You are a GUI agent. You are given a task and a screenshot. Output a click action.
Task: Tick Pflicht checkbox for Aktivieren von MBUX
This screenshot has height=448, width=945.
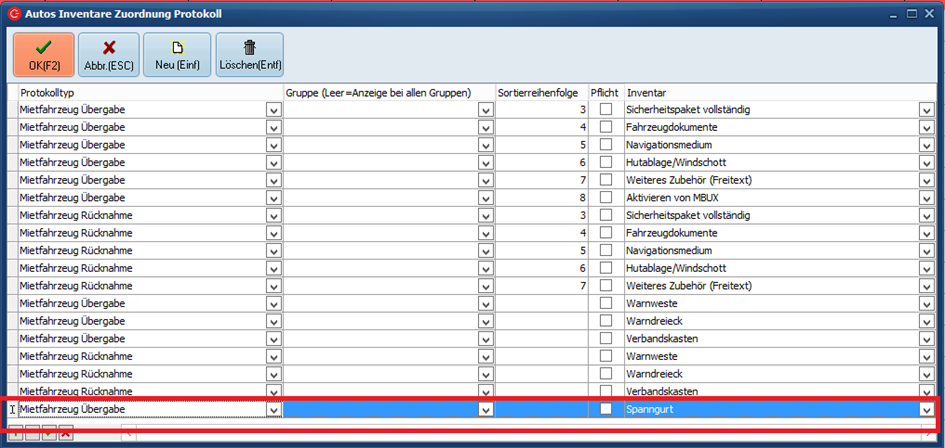click(606, 198)
